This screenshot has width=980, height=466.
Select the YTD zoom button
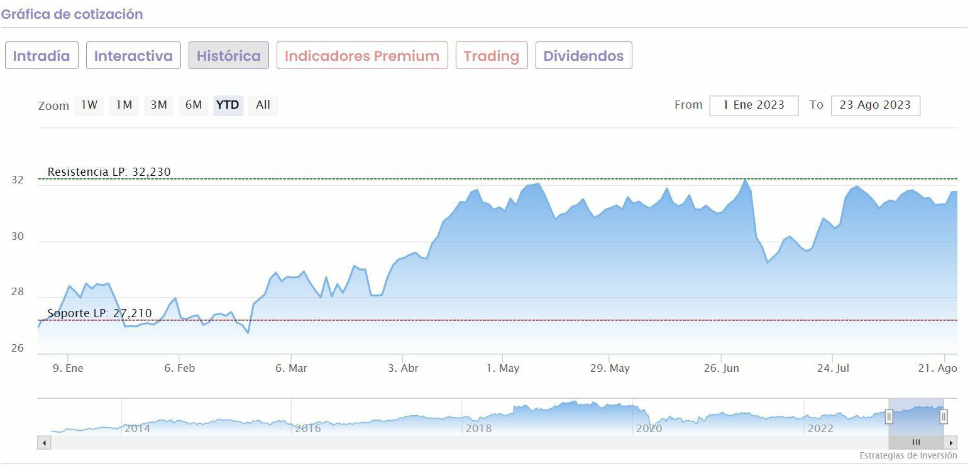228,105
